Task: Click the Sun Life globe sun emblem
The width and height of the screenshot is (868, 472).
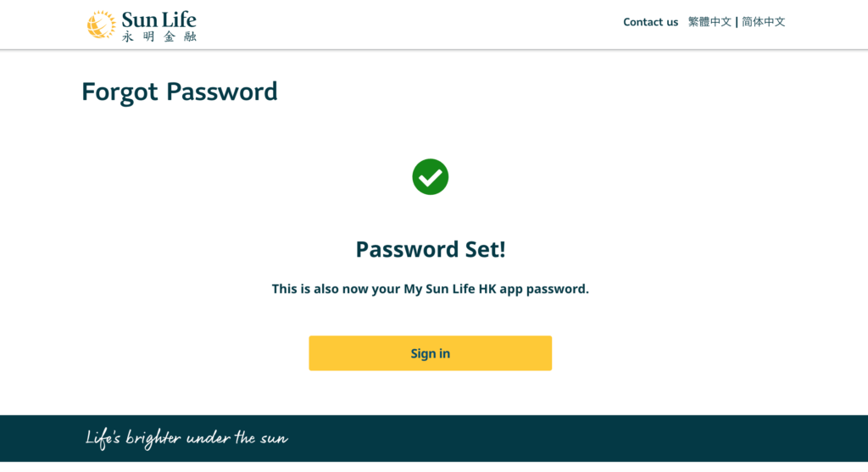Action: click(x=101, y=25)
